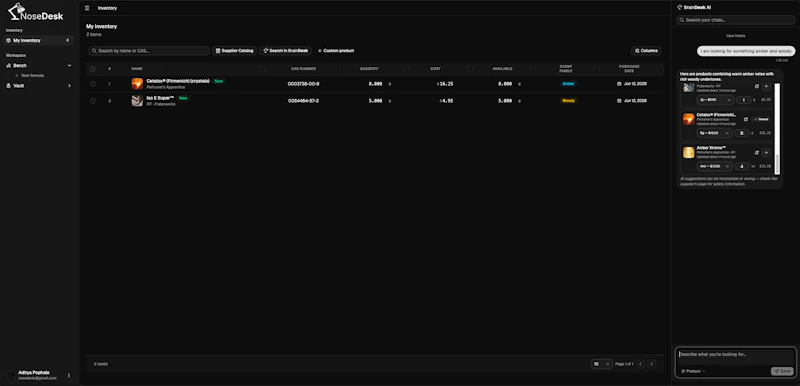Viewport: 800px width, 386px height.
Task: Open the Columns settings button
Action: (x=646, y=51)
